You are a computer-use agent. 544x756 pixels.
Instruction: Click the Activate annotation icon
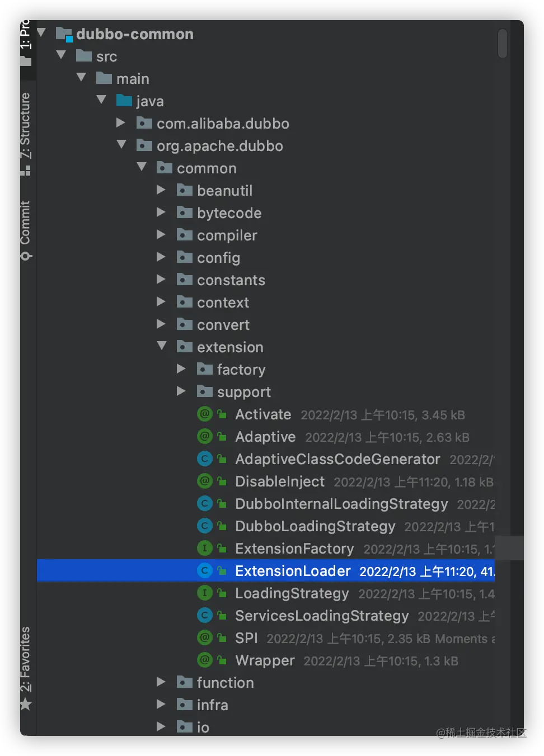pos(205,414)
